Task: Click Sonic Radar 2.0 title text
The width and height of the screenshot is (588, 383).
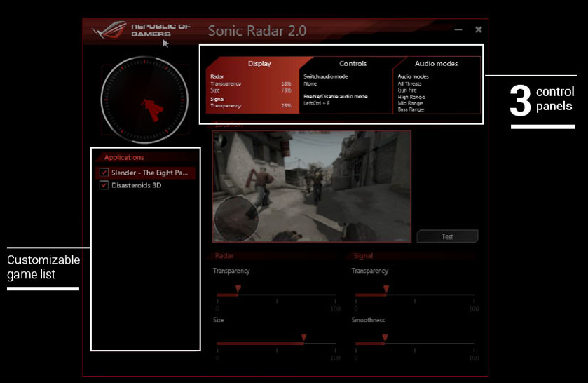Action: point(257,31)
